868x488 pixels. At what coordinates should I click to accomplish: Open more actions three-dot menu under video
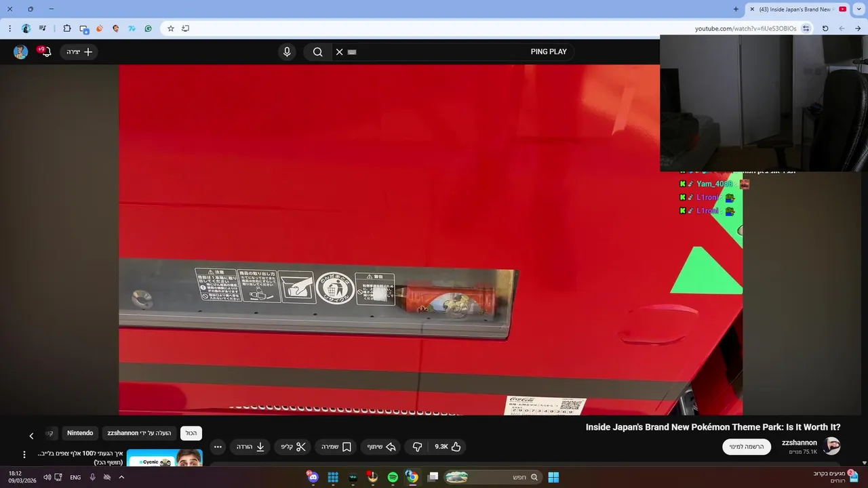(218, 447)
